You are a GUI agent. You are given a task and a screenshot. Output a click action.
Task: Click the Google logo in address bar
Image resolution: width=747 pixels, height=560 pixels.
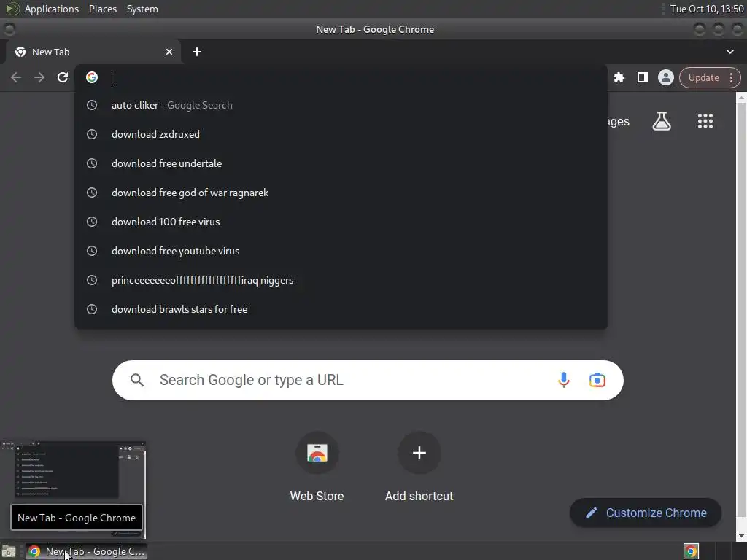coord(92,77)
